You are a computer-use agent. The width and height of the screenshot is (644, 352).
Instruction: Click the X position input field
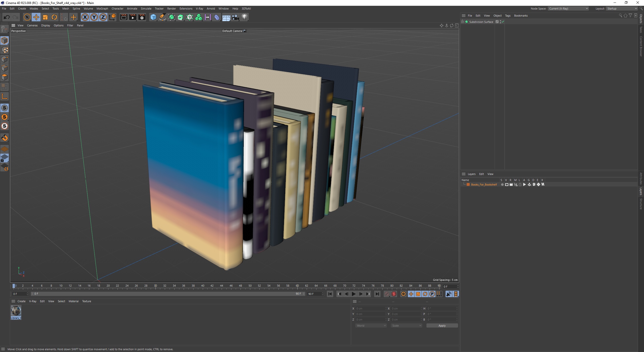(371, 309)
